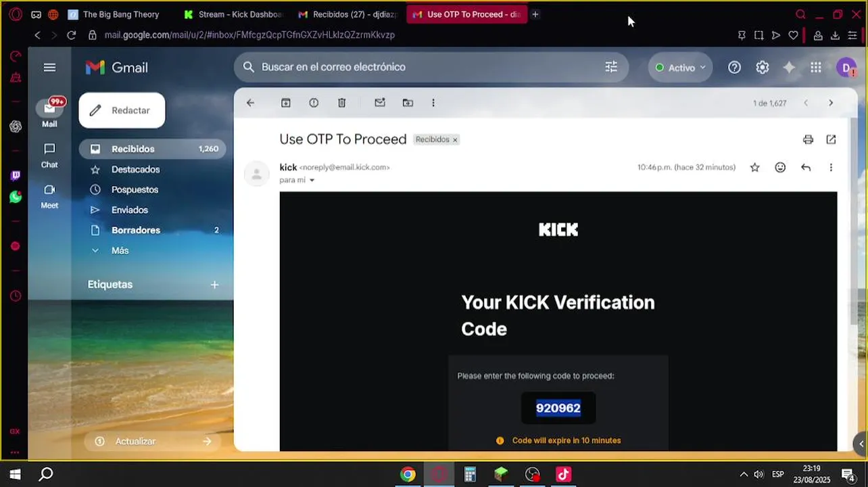
Task: Mark the email as unread
Action: (380, 103)
